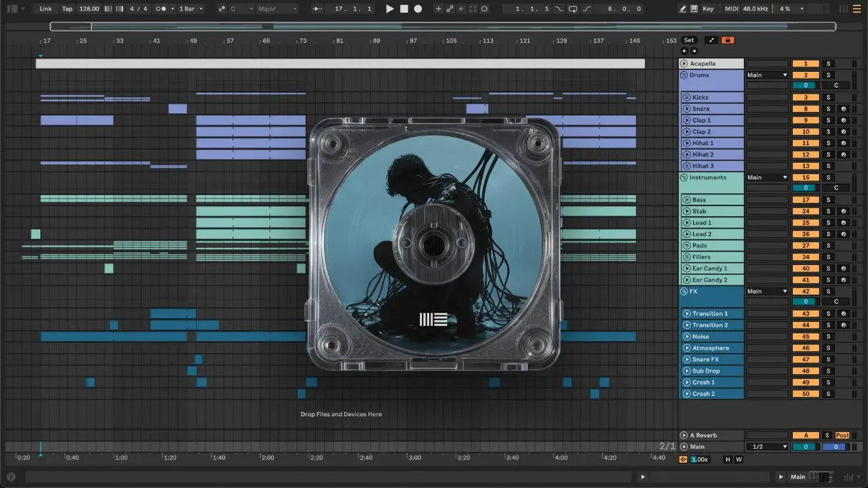868x488 pixels.
Task: Click the Follow playback arrow icon
Action: [317, 9]
